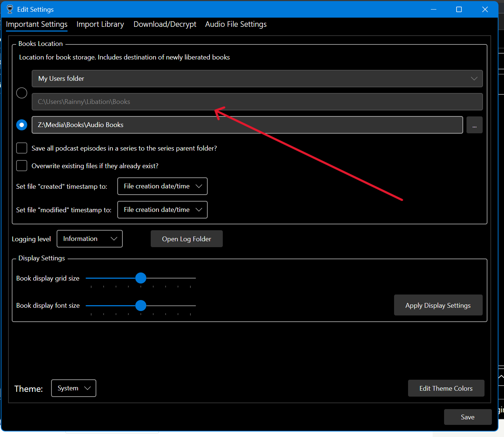Open the Logging level Information dropdown

pos(89,239)
